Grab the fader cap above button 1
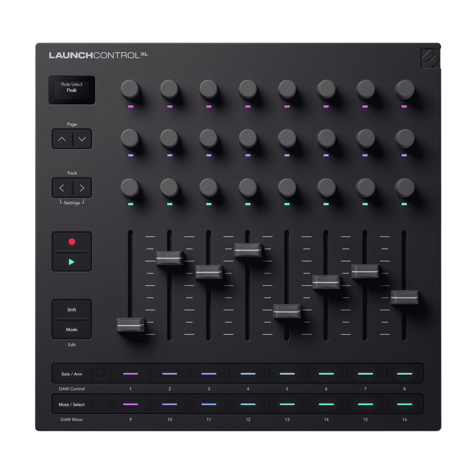Screen dimensions: 476x476 130,325
